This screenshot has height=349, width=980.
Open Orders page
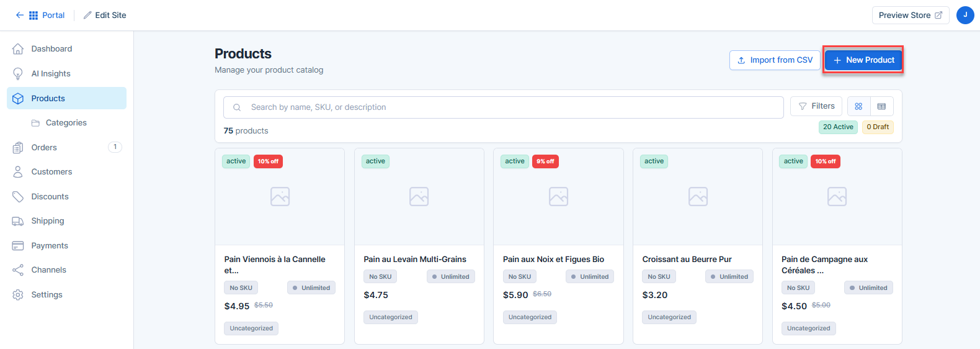(66, 147)
